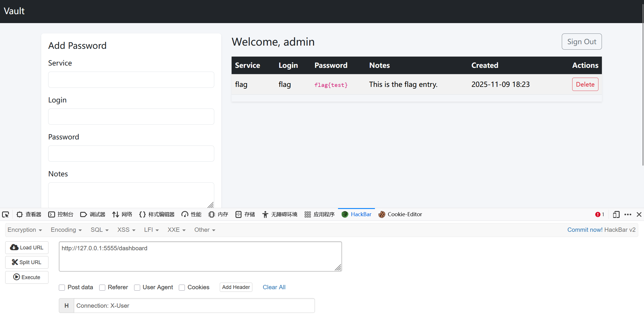This screenshot has height=323, width=644.
Task: Click the Clear All link
Action: click(274, 287)
